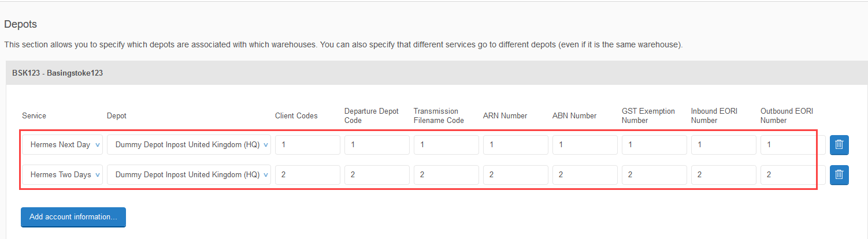
Task: Click ABN Number field in first row
Action: click(585, 145)
